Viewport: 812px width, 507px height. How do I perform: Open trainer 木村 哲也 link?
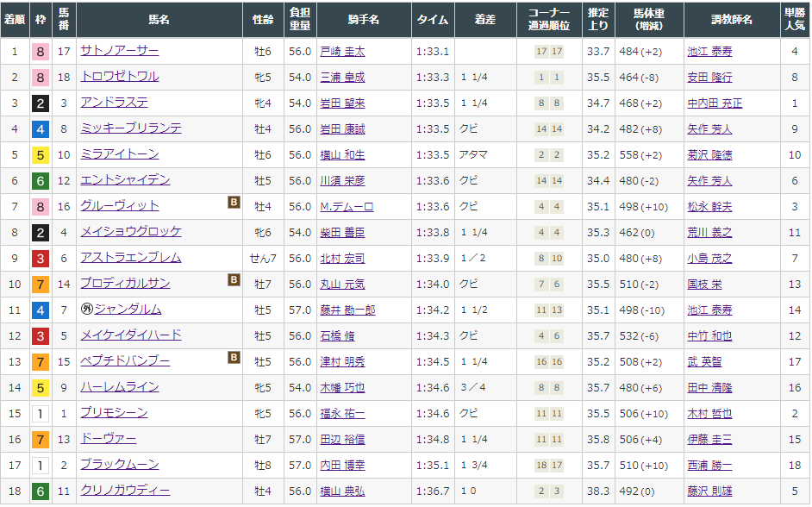(x=709, y=413)
